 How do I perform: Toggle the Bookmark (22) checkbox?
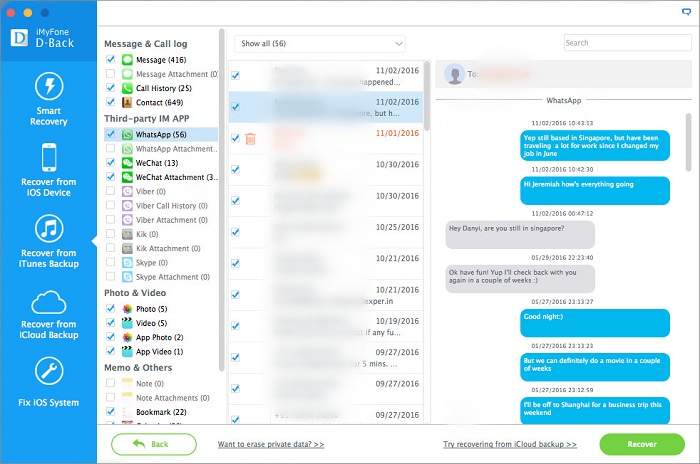[x=111, y=412]
